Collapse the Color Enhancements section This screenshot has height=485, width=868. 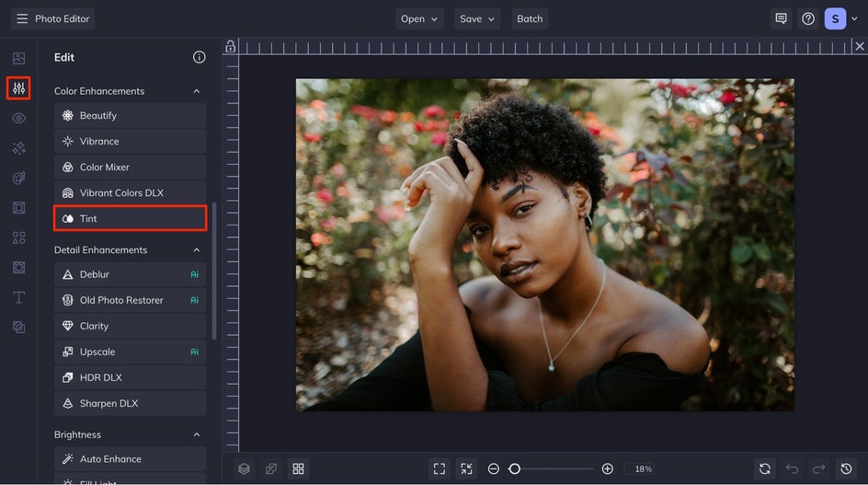[197, 91]
